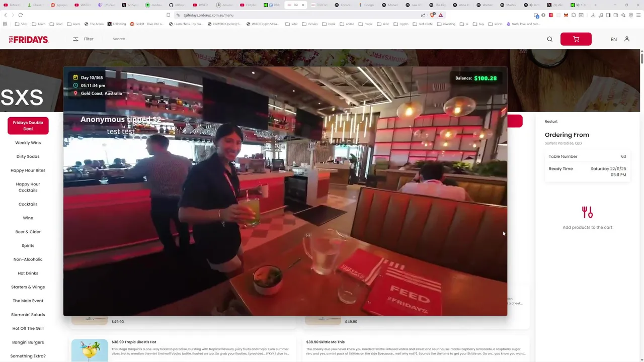Click the share icon in address bar
This screenshot has width=644, height=362.
tap(423, 15)
